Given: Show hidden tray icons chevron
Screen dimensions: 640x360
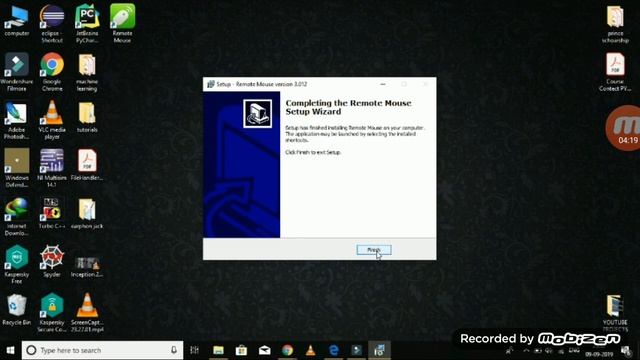Looking at the screenshot, I should 526,351.
